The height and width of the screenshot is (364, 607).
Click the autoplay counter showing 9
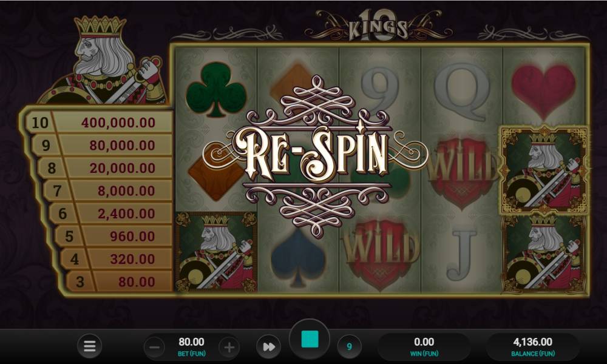coord(349,346)
